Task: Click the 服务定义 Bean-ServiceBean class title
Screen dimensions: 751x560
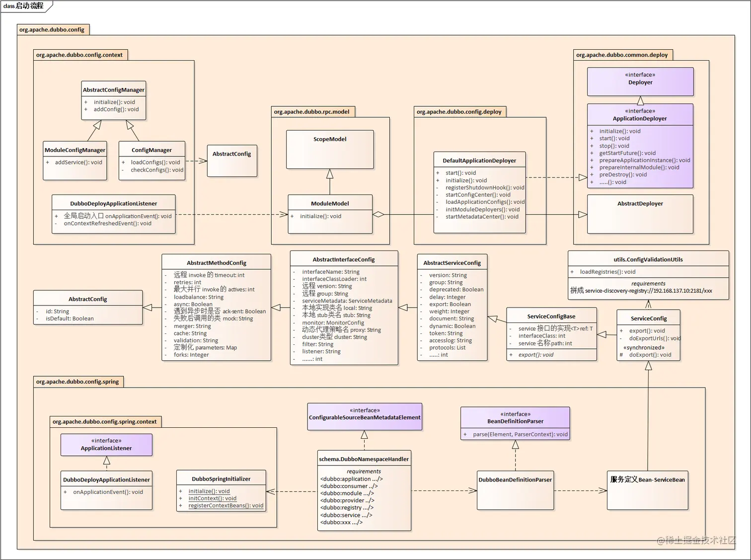Action: 648,480
